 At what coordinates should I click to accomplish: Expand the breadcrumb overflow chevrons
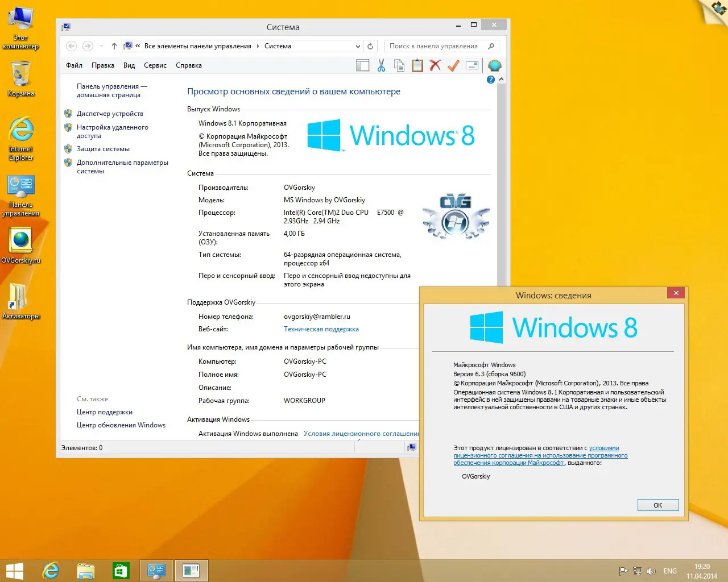(x=138, y=46)
